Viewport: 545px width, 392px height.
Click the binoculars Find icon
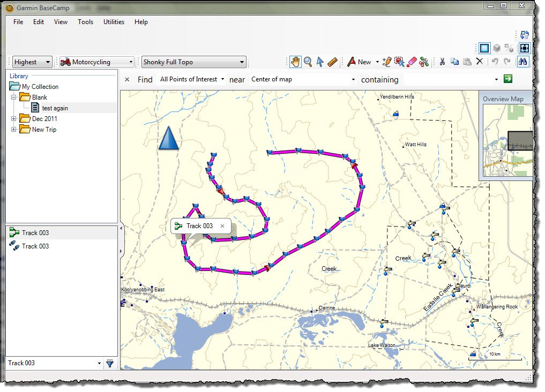(x=522, y=62)
